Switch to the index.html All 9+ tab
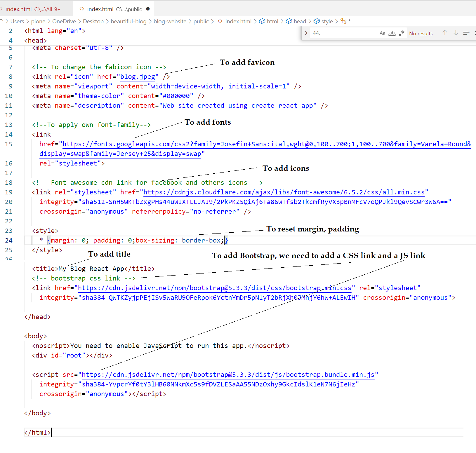The width and height of the screenshot is (476, 453). click(33, 9)
